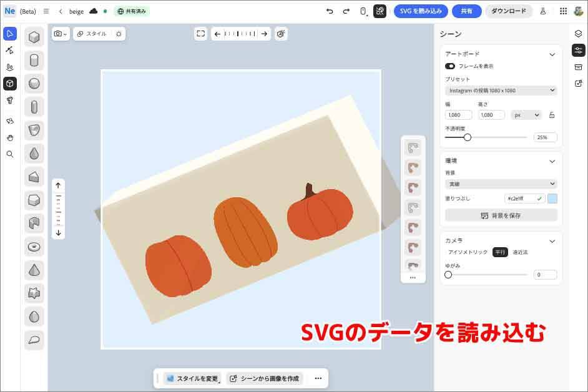Select 遠近法 perspective camera mode
Image resolution: width=588 pixels, height=392 pixels.
click(x=520, y=252)
